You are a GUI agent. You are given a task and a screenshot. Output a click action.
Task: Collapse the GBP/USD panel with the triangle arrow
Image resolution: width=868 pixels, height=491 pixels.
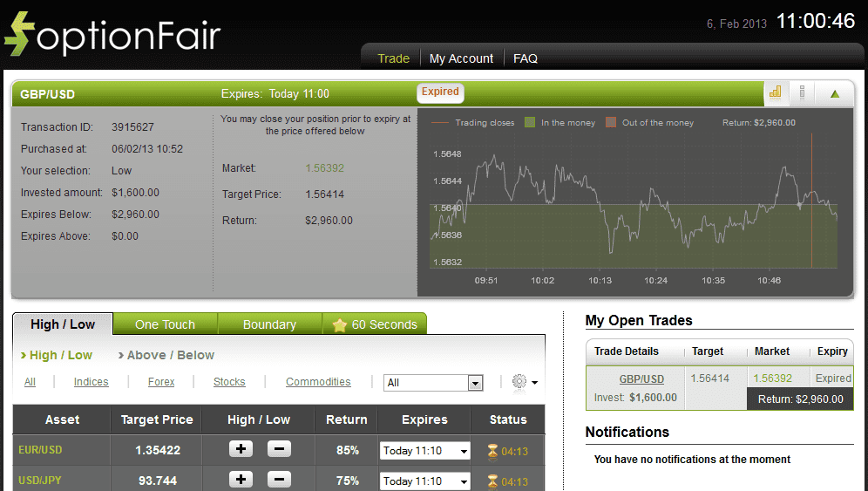[835, 93]
